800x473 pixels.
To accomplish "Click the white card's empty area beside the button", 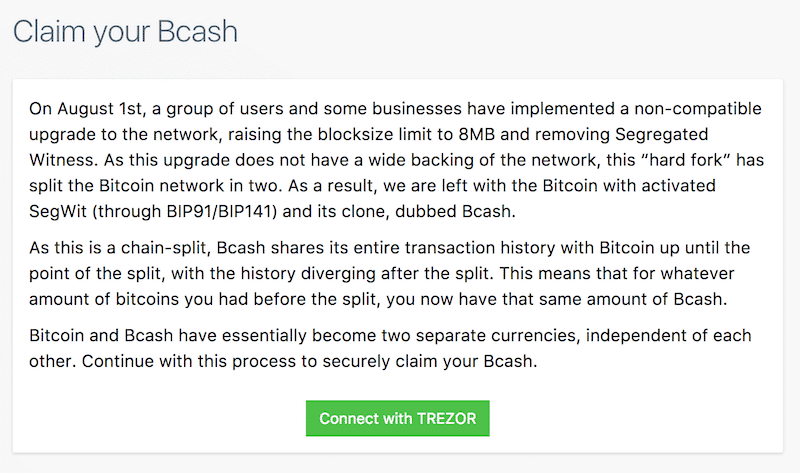I will [633, 418].
